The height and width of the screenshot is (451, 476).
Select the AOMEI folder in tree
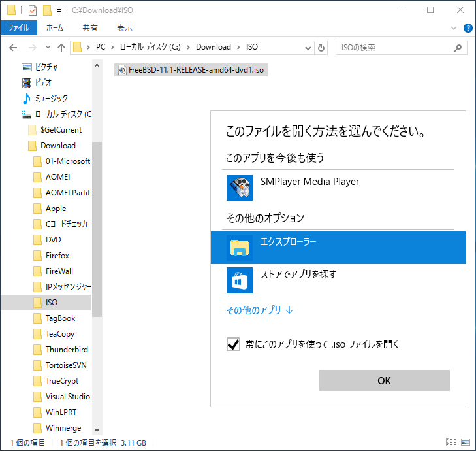click(52, 177)
